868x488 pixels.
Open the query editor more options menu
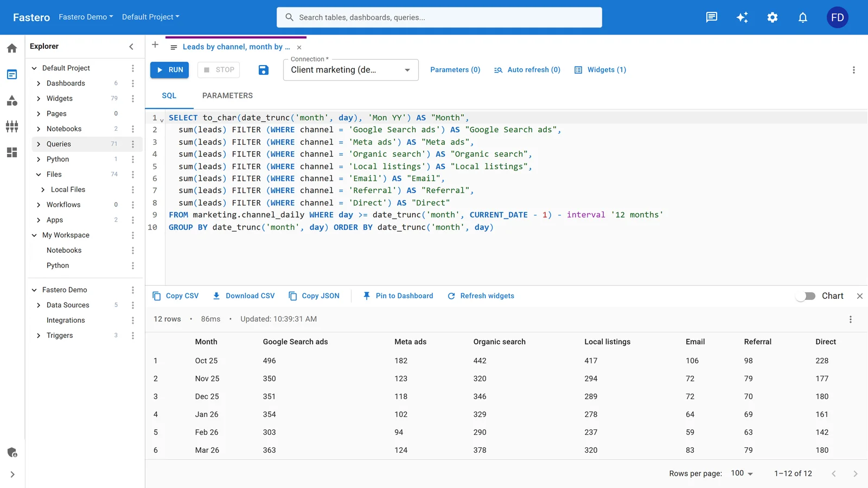pyautogui.click(x=854, y=70)
